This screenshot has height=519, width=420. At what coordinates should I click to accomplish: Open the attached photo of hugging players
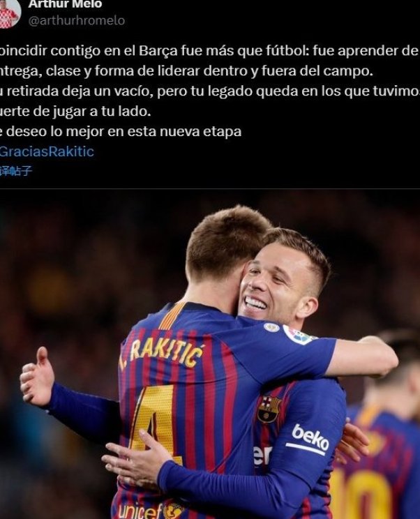(210, 354)
